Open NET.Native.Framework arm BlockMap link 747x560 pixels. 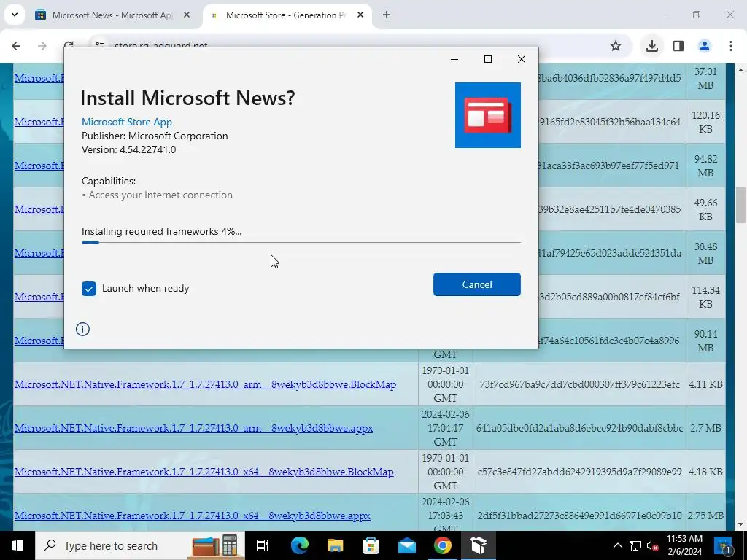point(205,384)
